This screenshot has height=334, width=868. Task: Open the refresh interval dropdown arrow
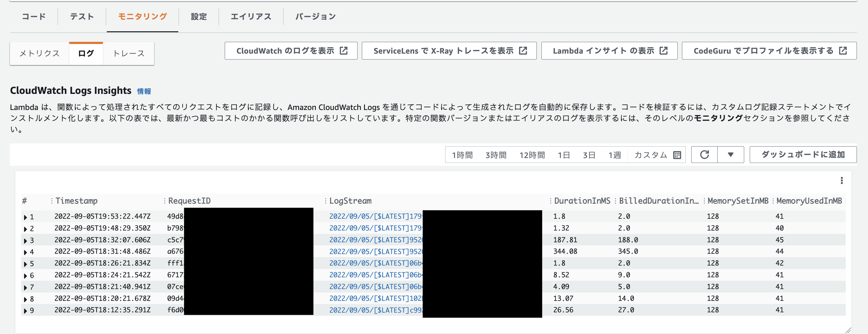pyautogui.click(x=731, y=155)
